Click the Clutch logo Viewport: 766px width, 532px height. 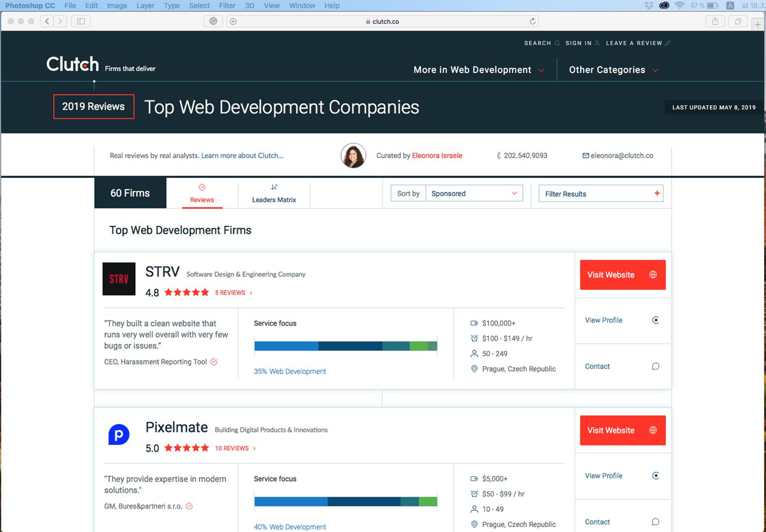click(x=72, y=64)
